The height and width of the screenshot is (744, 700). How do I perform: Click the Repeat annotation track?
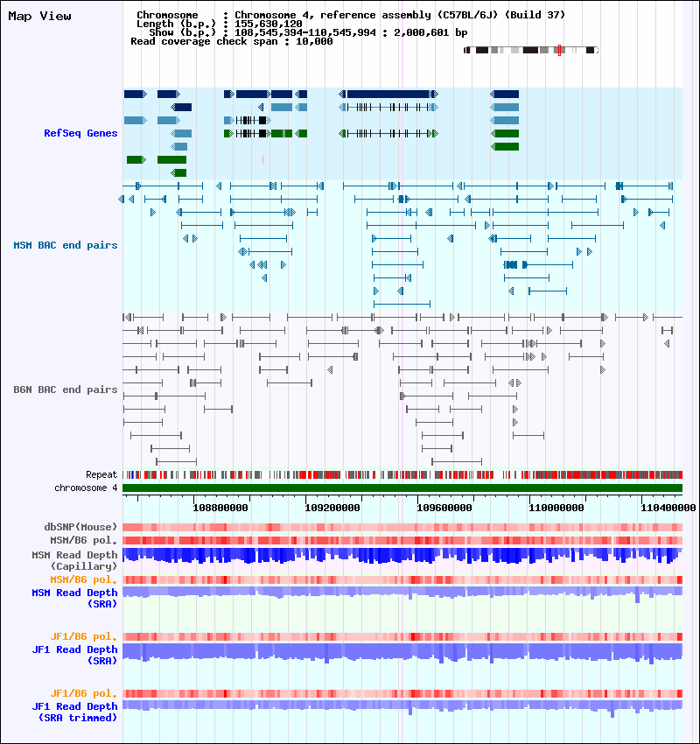click(x=402, y=474)
